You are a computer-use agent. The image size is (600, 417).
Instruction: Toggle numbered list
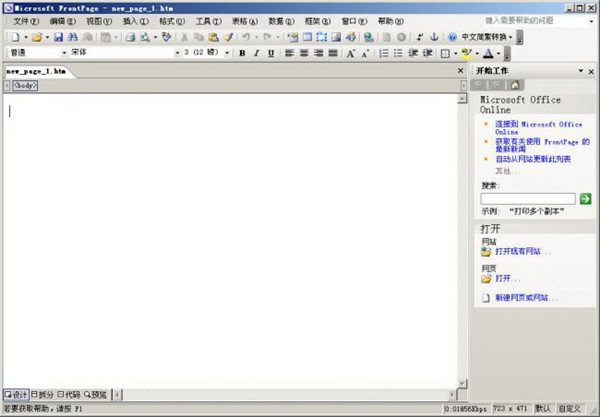(x=383, y=54)
